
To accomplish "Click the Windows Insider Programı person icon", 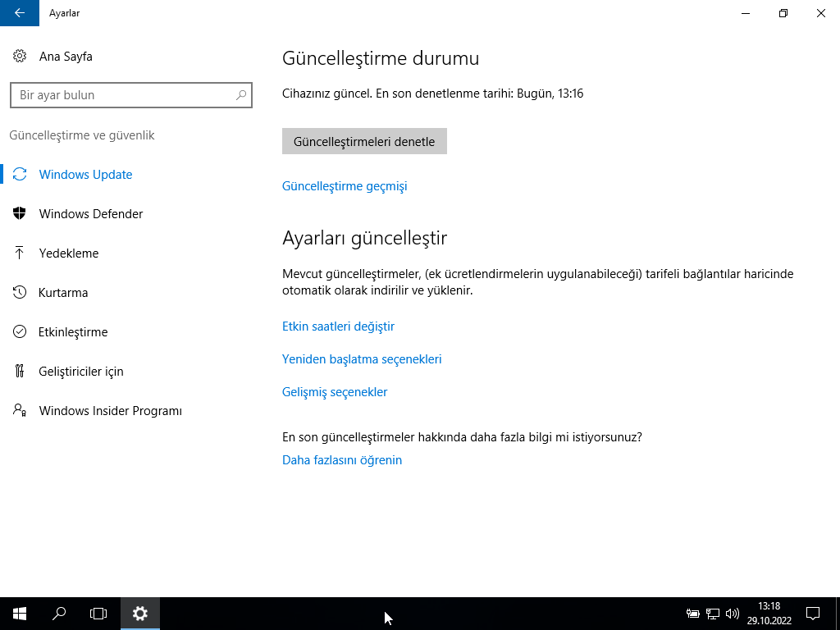I will coord(20,410).
